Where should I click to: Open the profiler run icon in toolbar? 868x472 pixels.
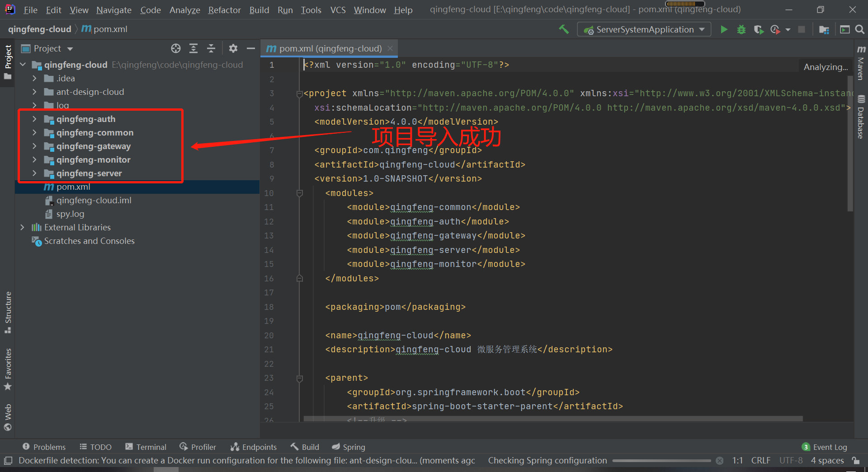[775, 29]
